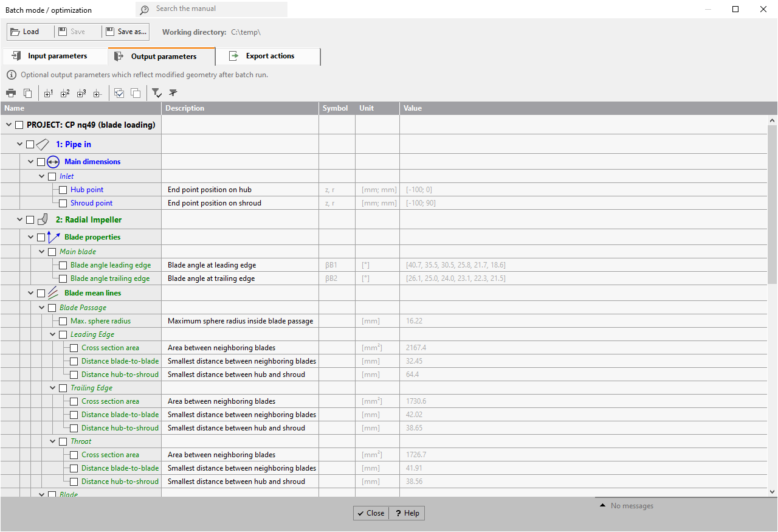This screenshot has width=778, height=532.
Task: Tick the PROJECT: CP nq49 checkbox
Action: pyautogui.click(x=19, y=125)
